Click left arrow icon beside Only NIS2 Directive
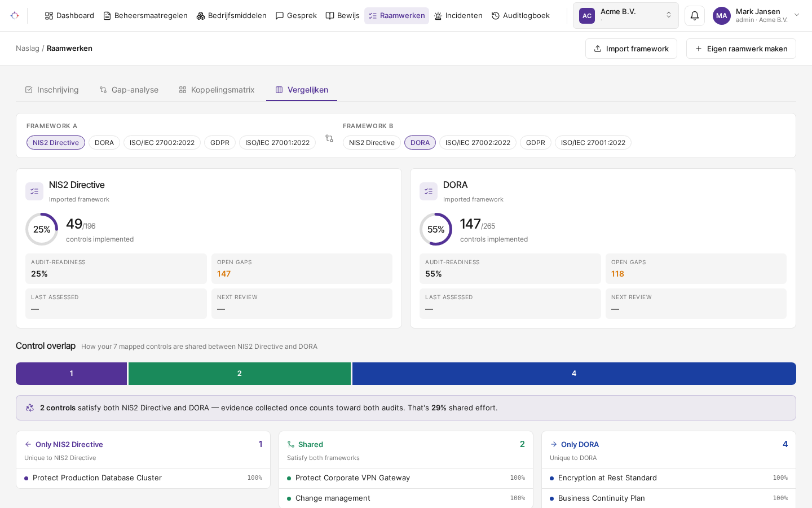The width and height of the screenshot is (812, 508). tap(28, 445)
